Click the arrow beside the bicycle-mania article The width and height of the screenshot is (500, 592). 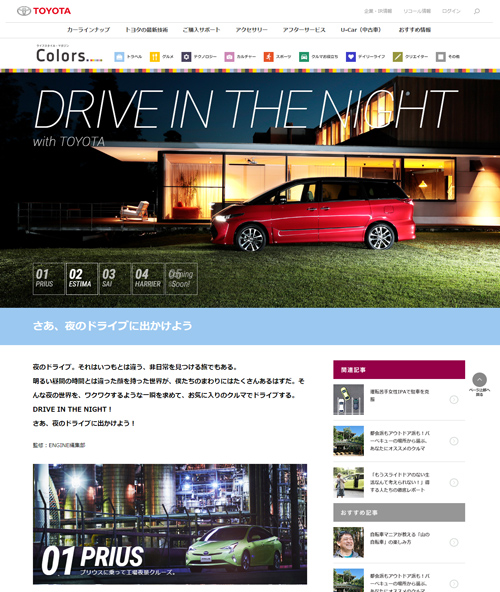tap(454, 543)
